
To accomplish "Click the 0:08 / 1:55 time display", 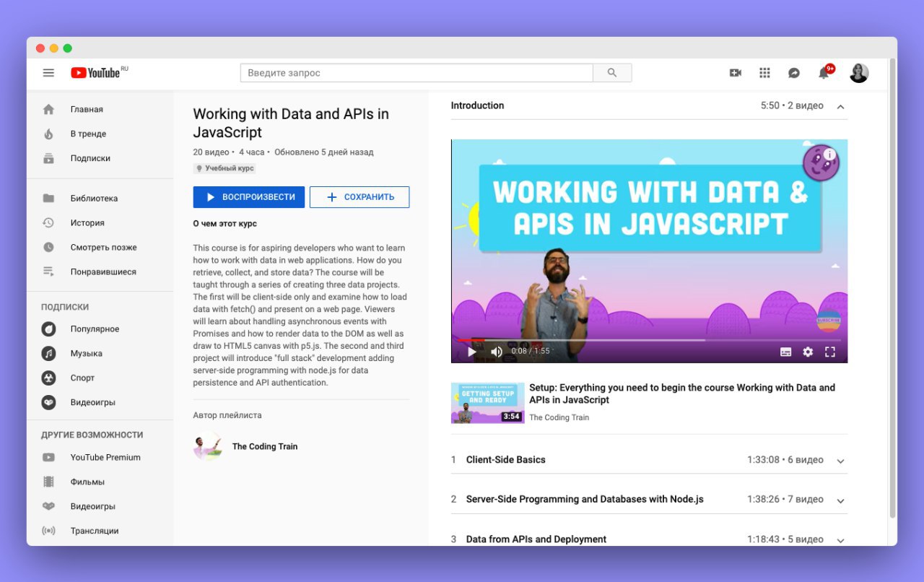I will [531, 352].
